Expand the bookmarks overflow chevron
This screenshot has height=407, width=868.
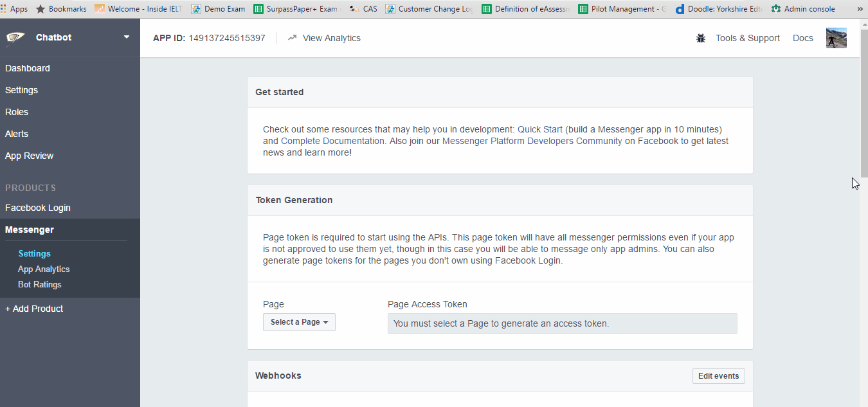(x=860, y=9)
